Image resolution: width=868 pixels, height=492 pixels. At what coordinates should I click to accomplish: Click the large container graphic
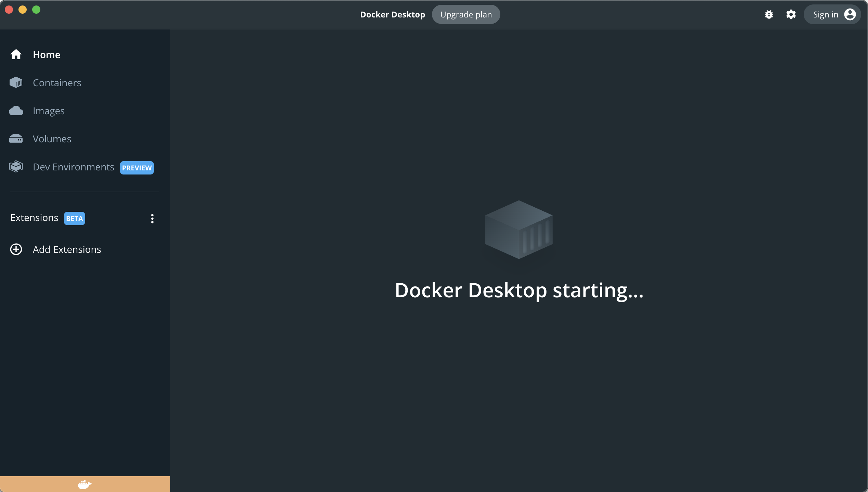pos(519,230)
